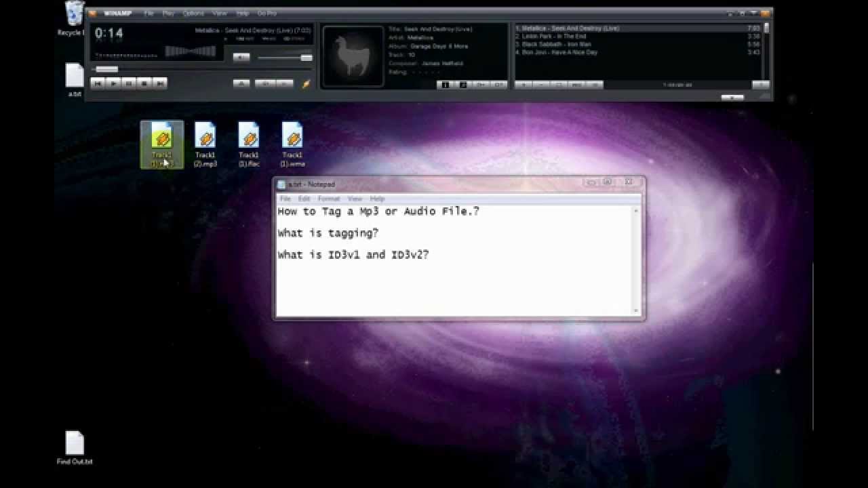This screenshot has height=488, width=868.
Task: Click Notepad scrollbar up arrow
Action: [x=636, y=211]
